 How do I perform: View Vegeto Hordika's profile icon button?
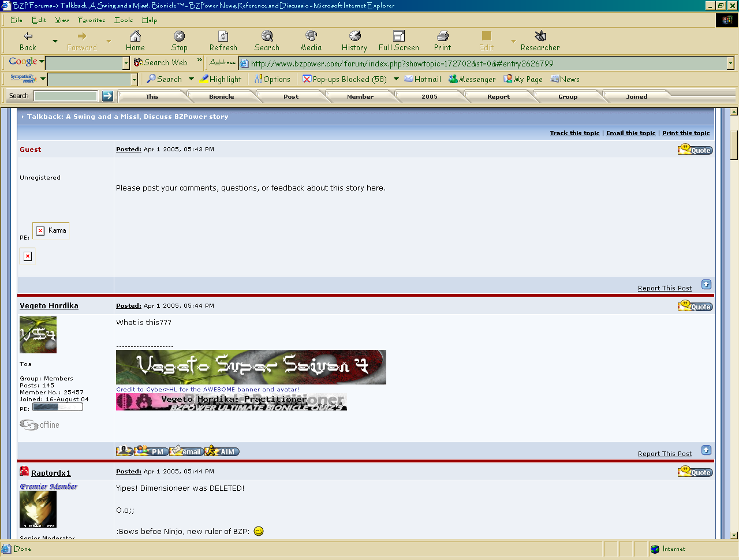124,451
